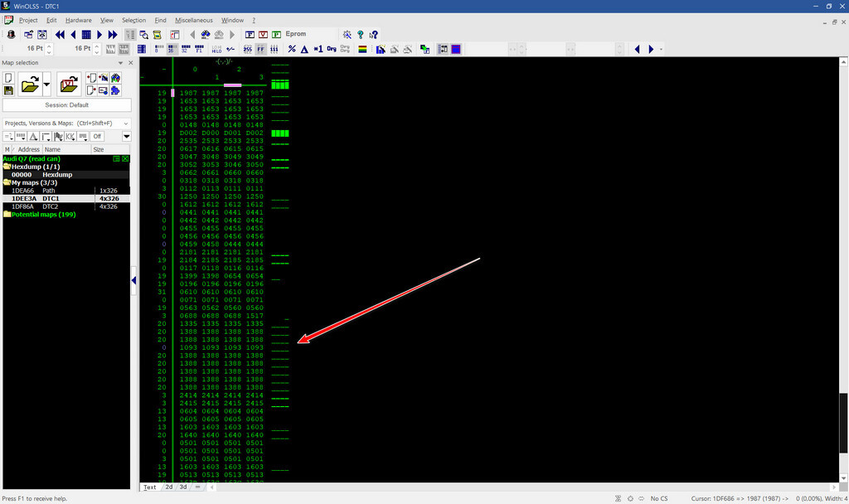The image size is (849, 504).
Task: Click the rightmost blue forward navigation arrow
Action: coord(651,49)
